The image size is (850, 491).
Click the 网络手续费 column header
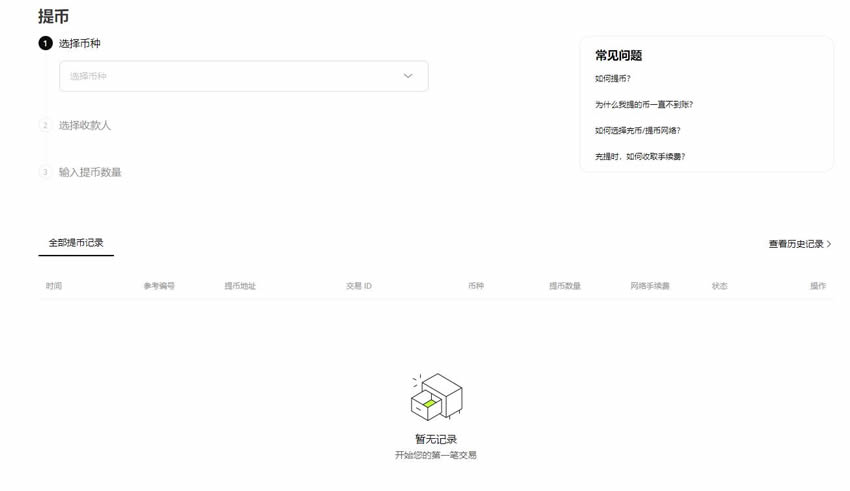pyautogui.click(x=650, y=286)
